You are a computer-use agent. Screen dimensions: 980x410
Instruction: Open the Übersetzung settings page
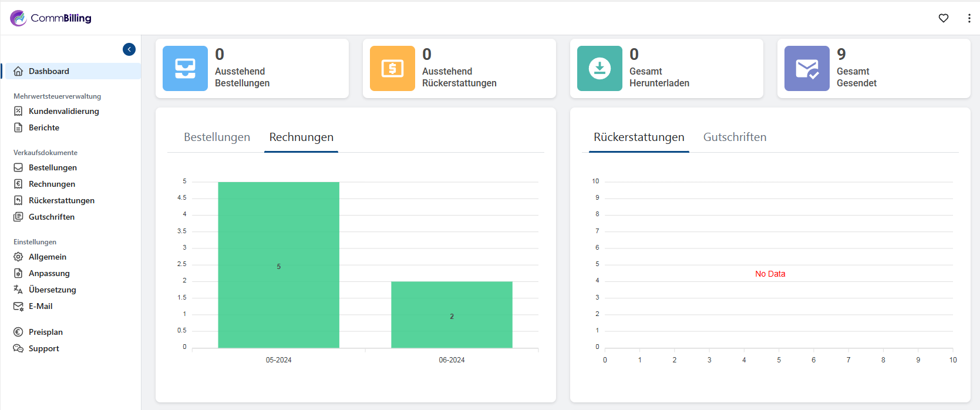pos(52,290)
